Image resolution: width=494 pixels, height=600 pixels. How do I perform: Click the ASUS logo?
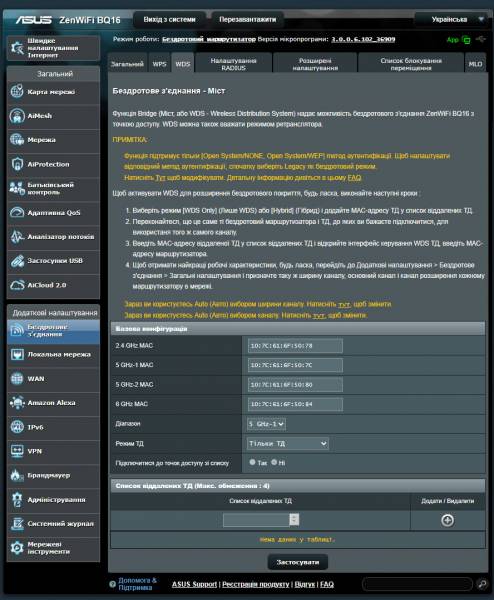tap(34, 20)
